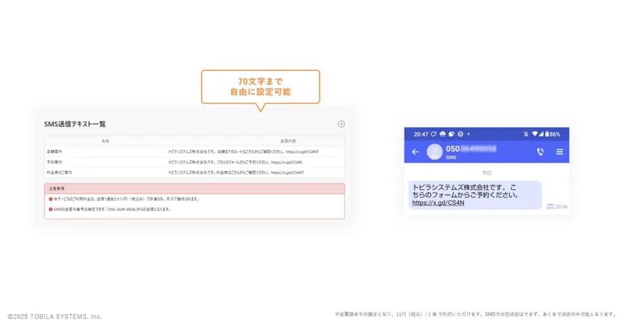Screen dimensions: 644x325
Task: Tap the round face notification icon in status bar
Action: (x=460, y=135)
